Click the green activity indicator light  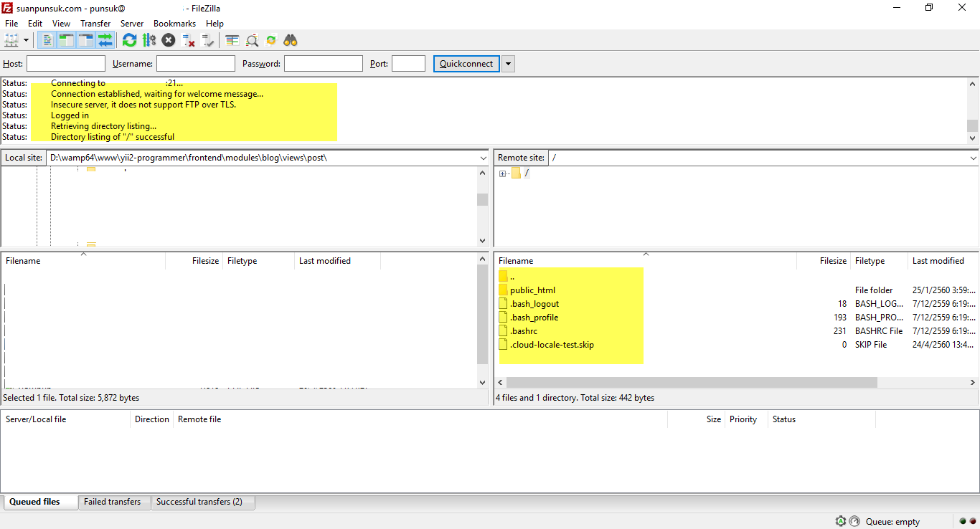[963, 521]
